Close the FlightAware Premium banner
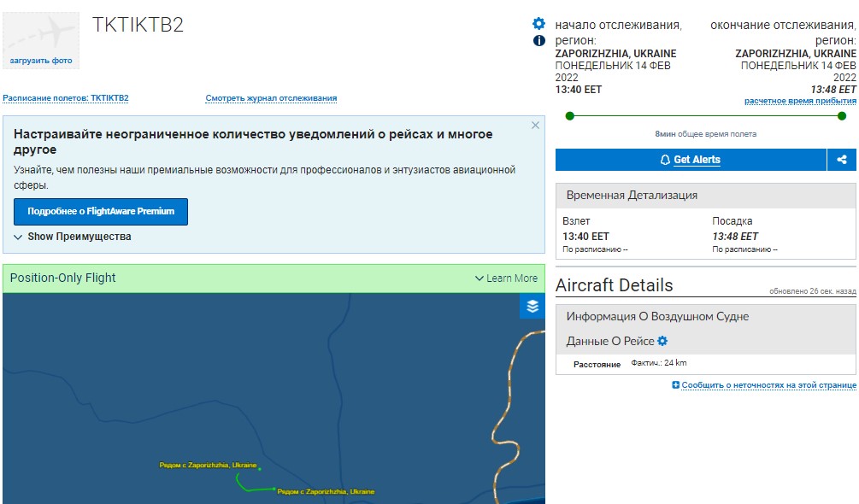This screenshot has height=504, width=859. (535, 126)
